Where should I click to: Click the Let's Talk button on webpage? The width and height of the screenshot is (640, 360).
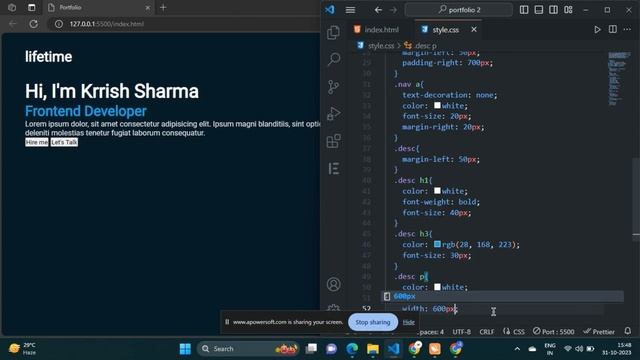click(64, 142)
